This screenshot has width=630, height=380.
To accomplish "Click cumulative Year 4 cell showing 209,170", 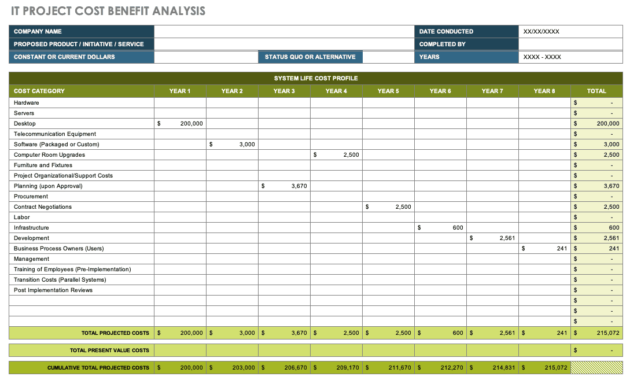I will click(x=336, y=368).
